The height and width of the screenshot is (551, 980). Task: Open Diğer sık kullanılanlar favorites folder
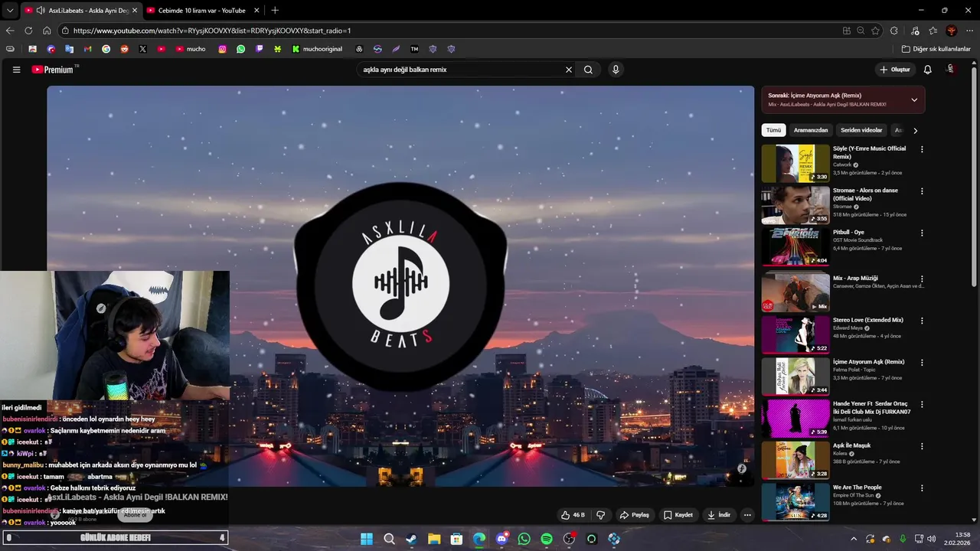936,49
